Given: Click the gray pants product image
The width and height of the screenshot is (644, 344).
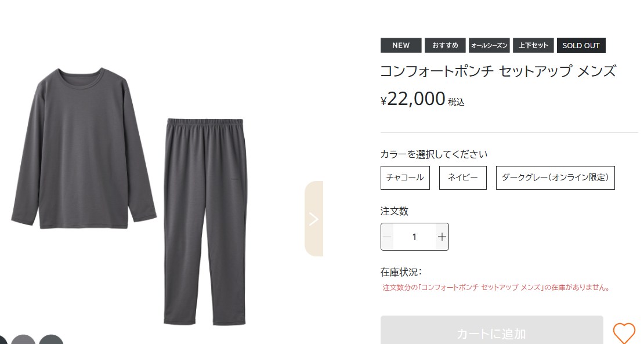Looking at the screenshot, I should pos(205,222).
